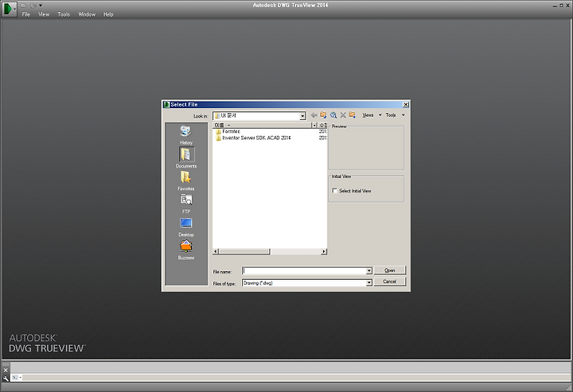Image resolution: width=573 pixels, height=392 pixels.
Task: Open the Help menu
Action: pos(108,14)
